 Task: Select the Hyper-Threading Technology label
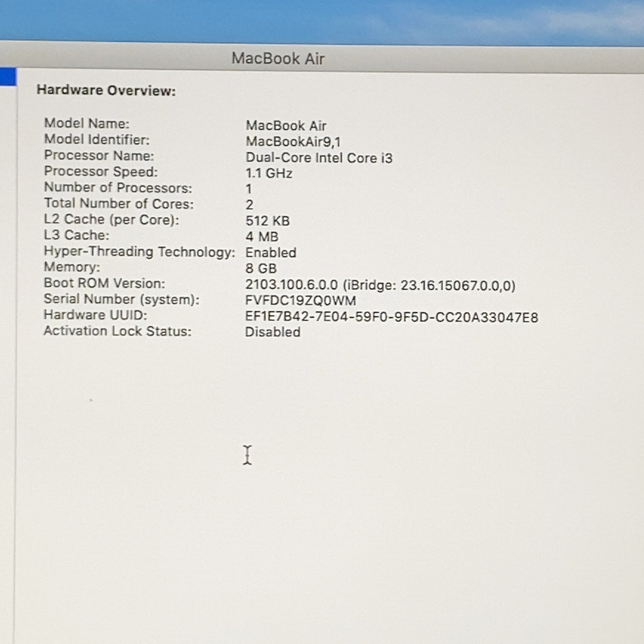point(140,251)
